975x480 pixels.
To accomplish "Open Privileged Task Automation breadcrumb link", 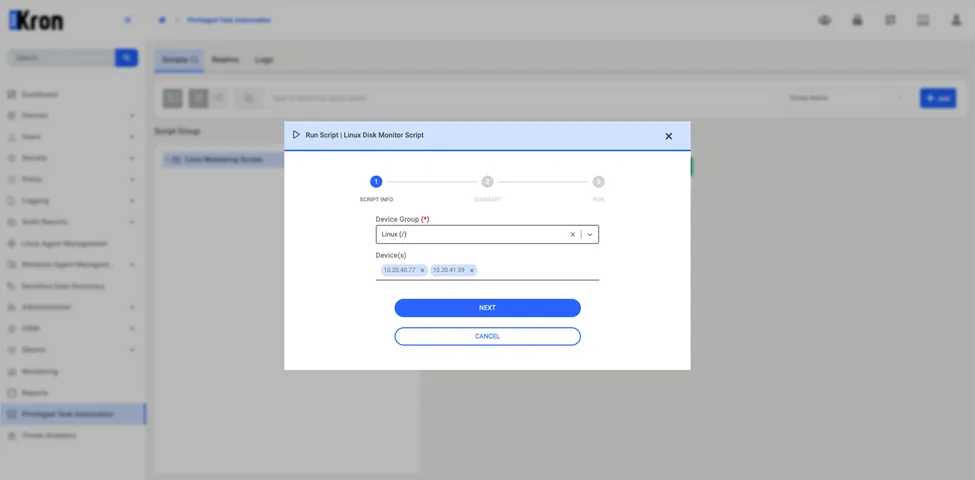I will coord(229,21).
